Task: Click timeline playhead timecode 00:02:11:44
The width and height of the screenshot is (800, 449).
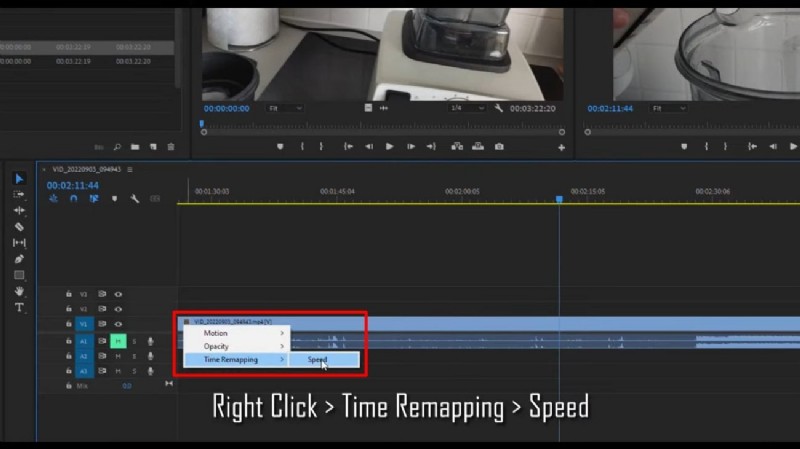Action: (72, 185)
